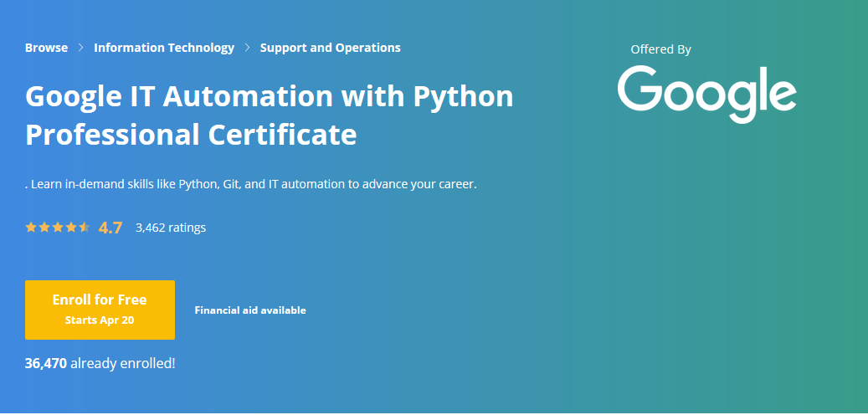
Task: Click the chevron after Information Technology
Action: click(x=248, y=48)
